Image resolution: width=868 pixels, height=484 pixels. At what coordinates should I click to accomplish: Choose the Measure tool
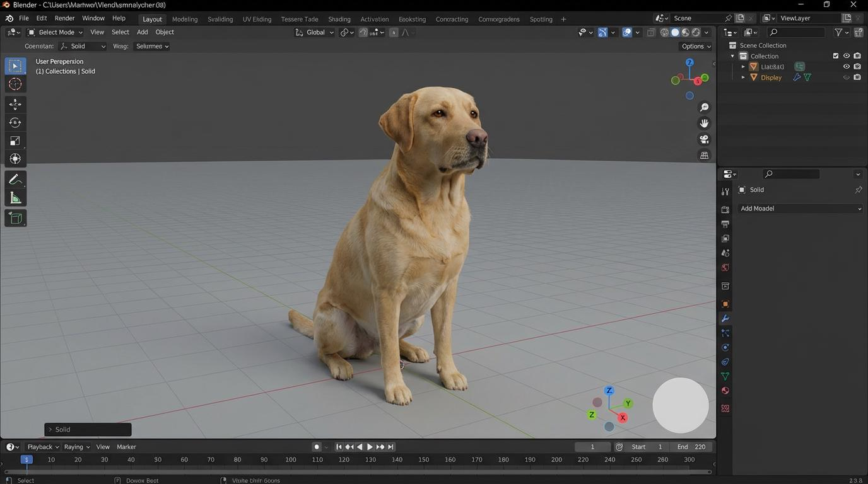15,198
